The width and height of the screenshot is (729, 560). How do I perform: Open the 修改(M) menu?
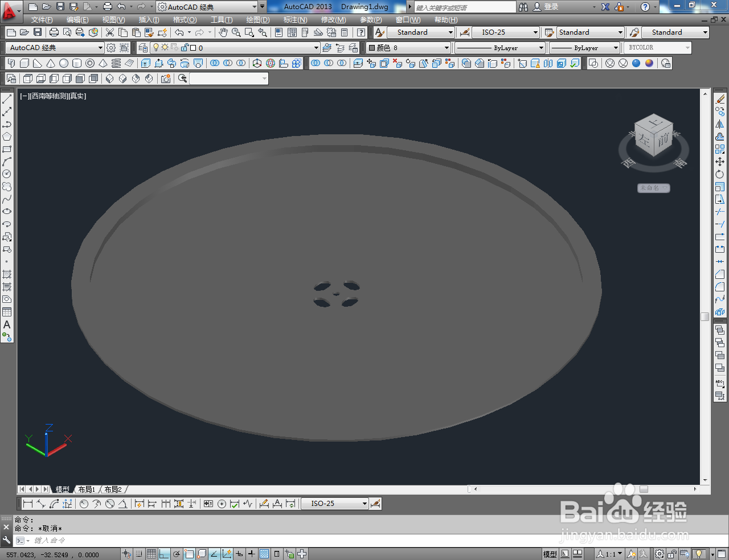click(x=333, y=20)
